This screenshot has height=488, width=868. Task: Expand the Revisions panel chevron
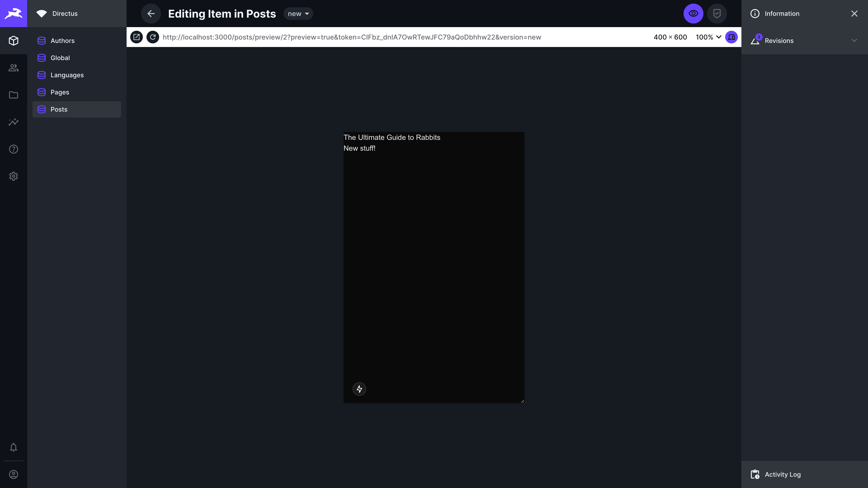(x=854, y=40)
